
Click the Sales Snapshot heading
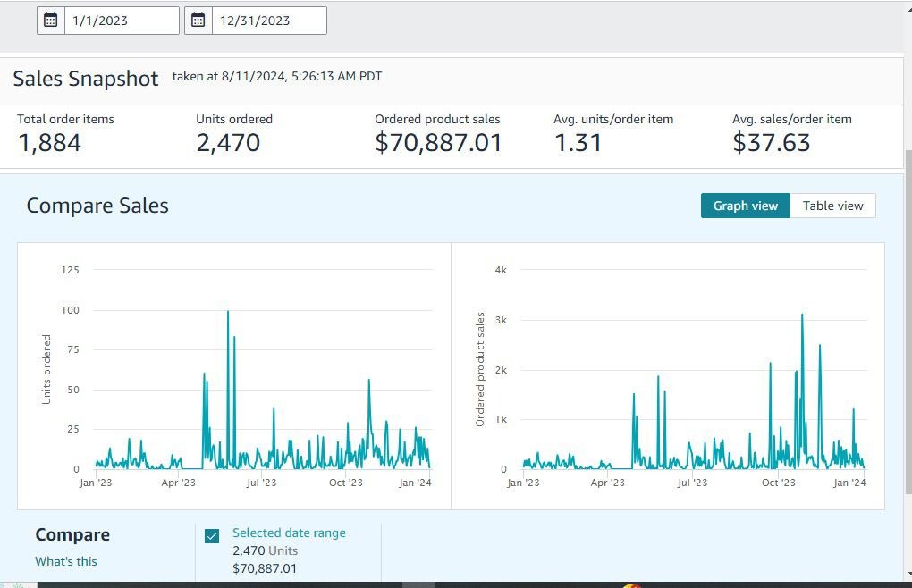86,79
